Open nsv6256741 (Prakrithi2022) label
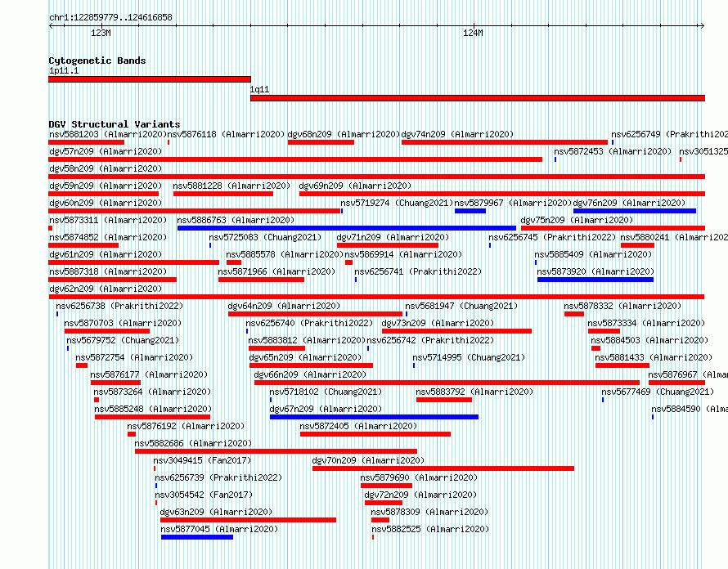 point(418,271)
